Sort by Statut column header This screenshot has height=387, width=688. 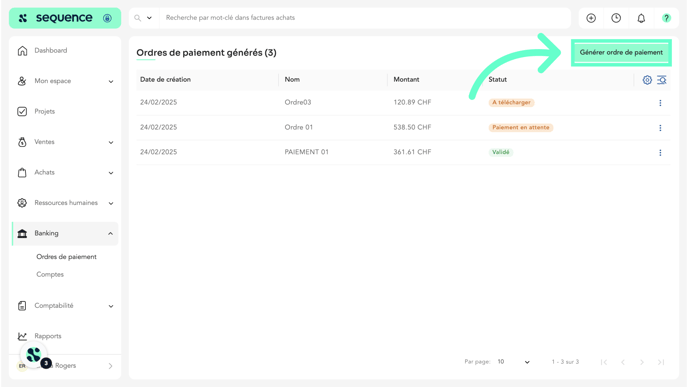coord(498,79)
